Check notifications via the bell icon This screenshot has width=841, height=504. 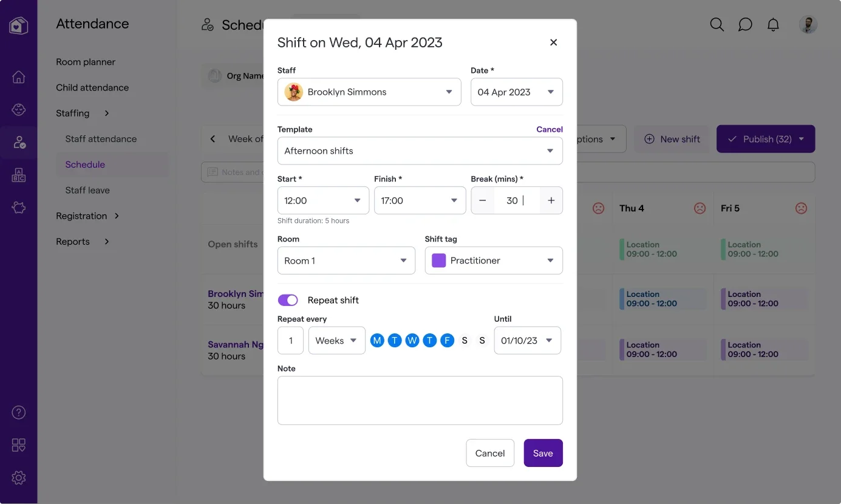pyautogui.click(x=773, y=24)
